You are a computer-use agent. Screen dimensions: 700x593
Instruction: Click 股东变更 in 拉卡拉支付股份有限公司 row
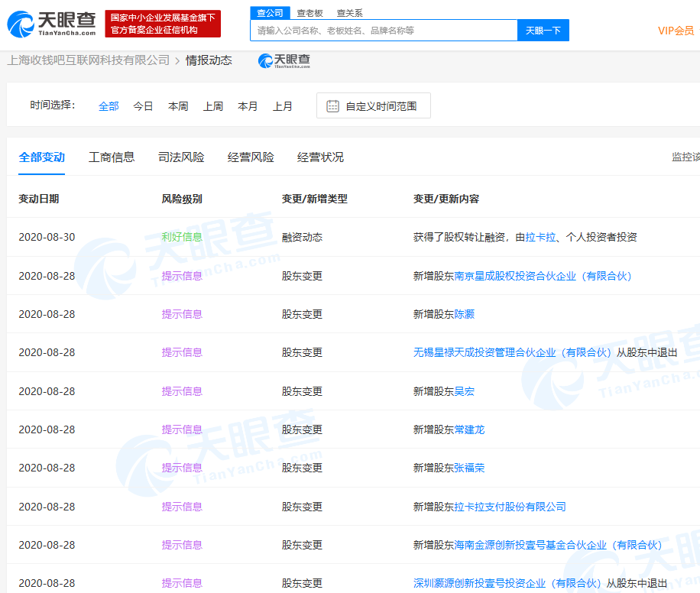(302, 507)
